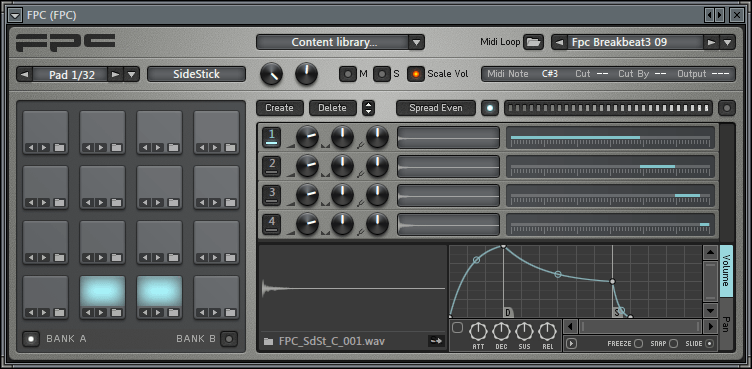Image resolution: width=752 pixels, height=369 pixels.
Task: Open folder icon on the first glowing pad
Action: (x=116, y=313)
